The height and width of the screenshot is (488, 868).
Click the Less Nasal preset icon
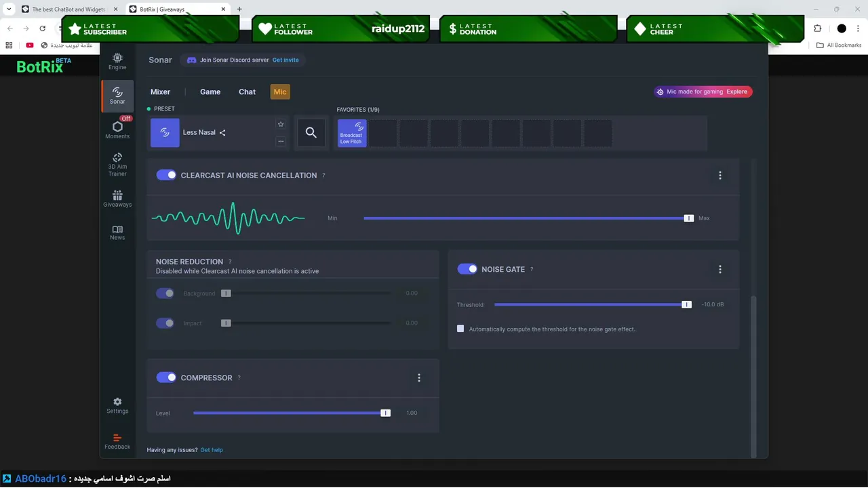165,133
